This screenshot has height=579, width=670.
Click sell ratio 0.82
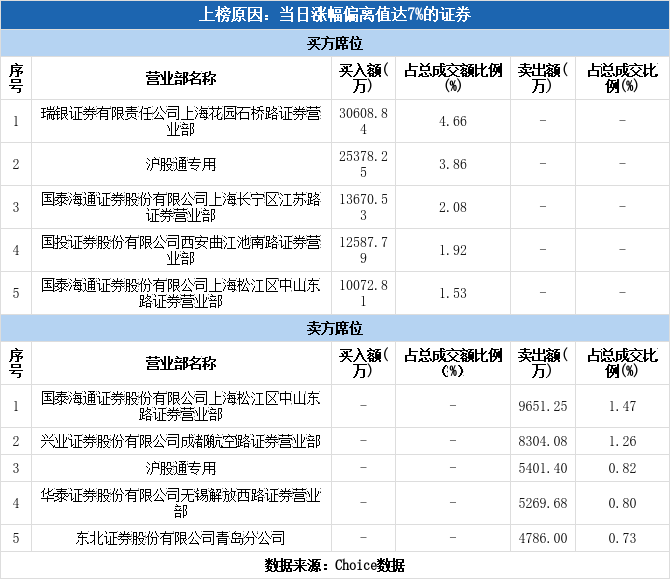pos(622,468)
